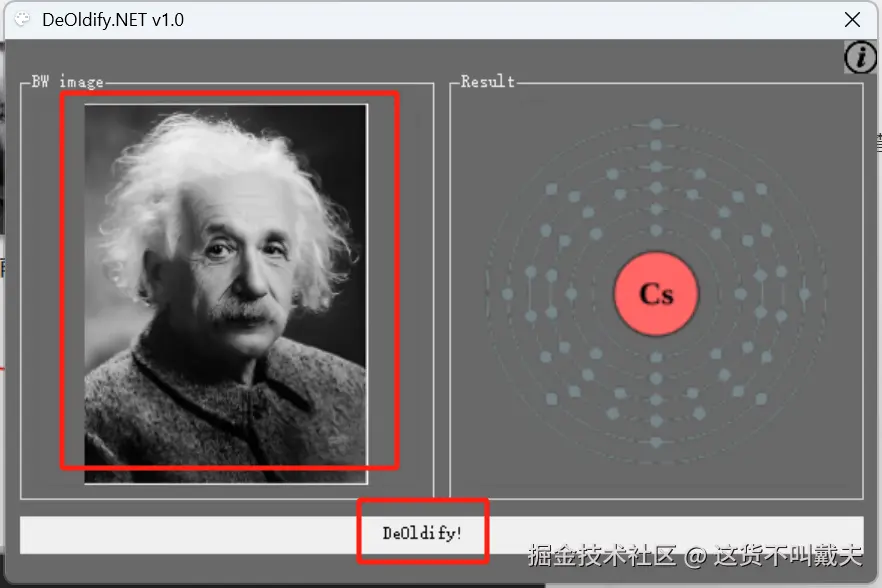Click the Cs atom image in the Result panel

click(x=656, y=293)
